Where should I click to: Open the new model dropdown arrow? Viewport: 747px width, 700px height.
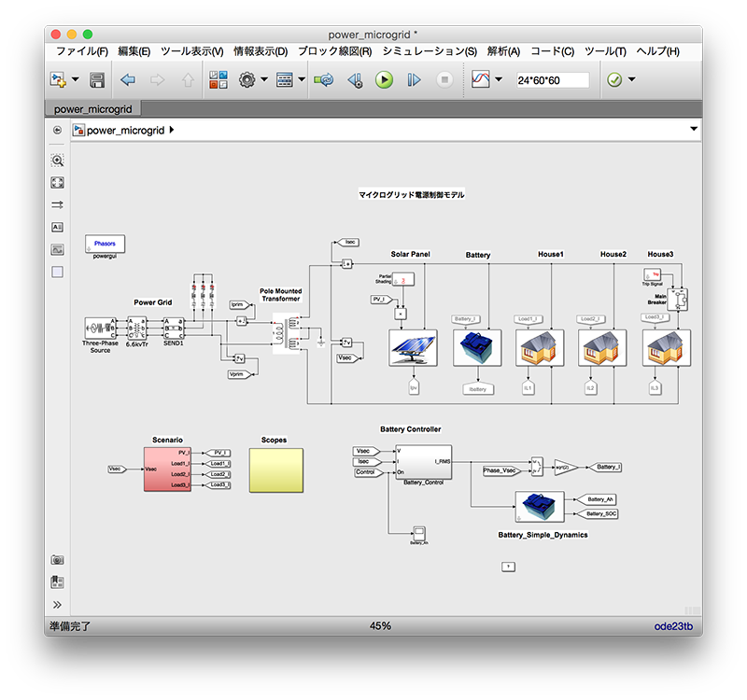[76, 79]
